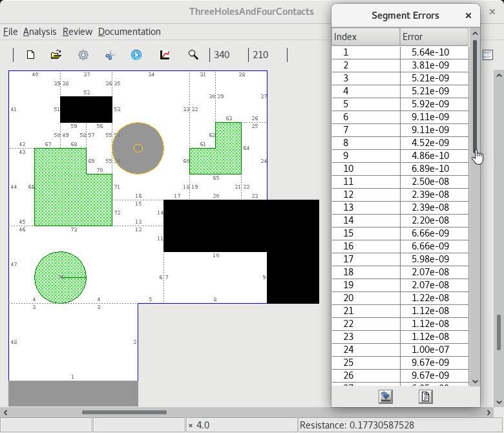504x433 pixels.
Task: Click the scissors cut tool icon
Action: [x=110, y=55]
